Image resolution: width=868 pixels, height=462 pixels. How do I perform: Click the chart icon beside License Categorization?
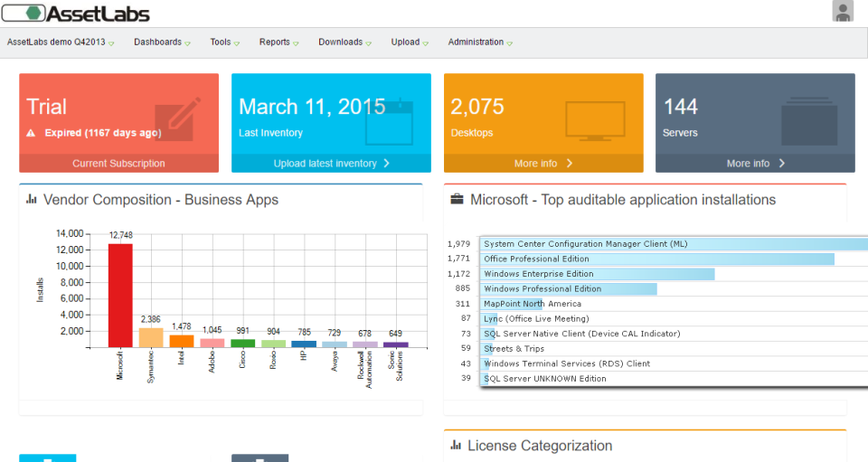456,446
